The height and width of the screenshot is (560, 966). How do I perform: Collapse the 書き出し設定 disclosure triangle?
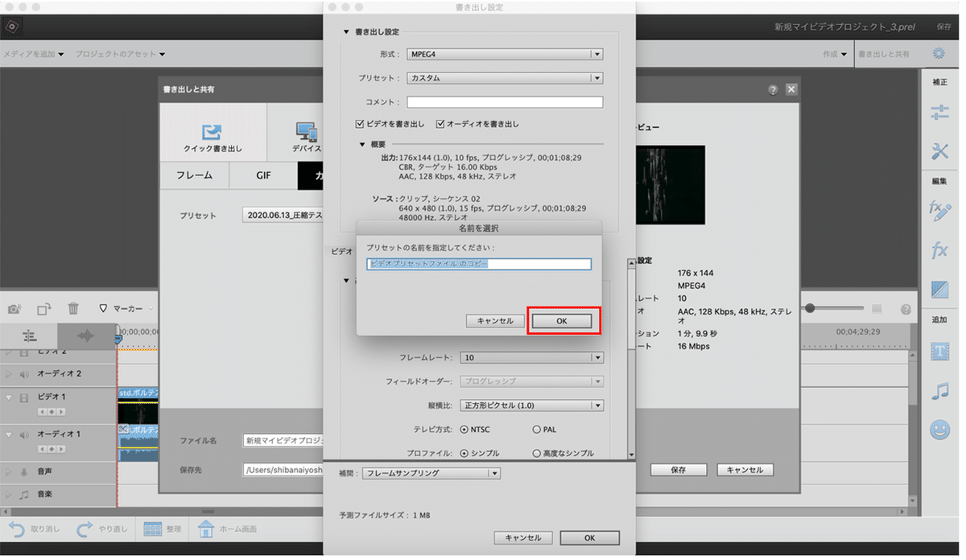point(347,32)
